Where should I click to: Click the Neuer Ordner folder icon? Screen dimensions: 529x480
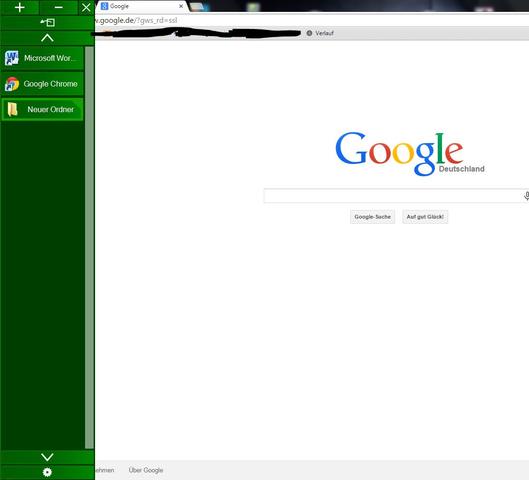[x=12, y=109]
